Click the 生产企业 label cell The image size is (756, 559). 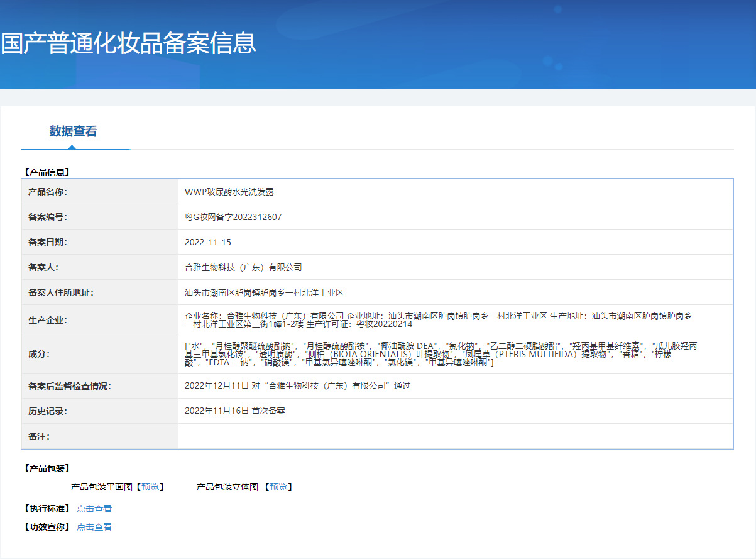coord(100,320)
